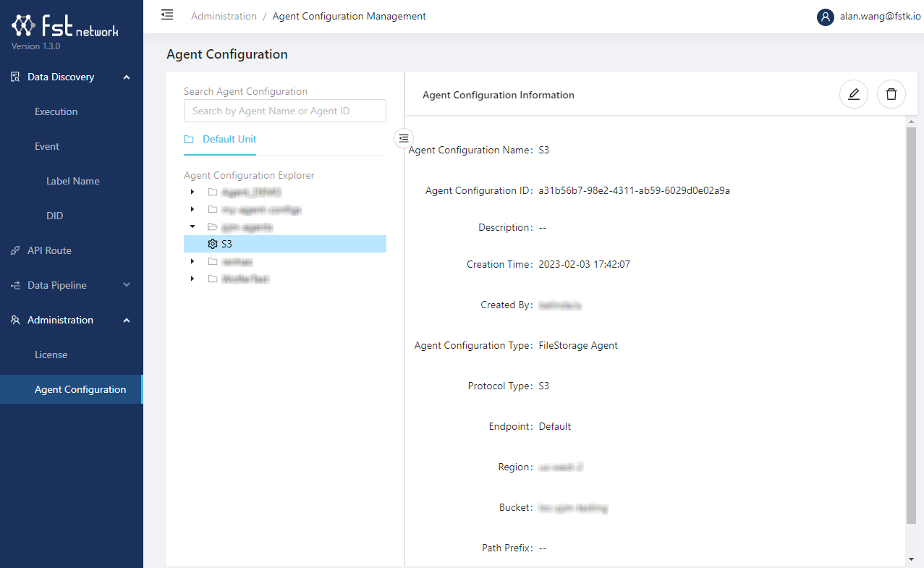
Task: Expand the first folder in explorer tree
Action: [x=192, y=192]
